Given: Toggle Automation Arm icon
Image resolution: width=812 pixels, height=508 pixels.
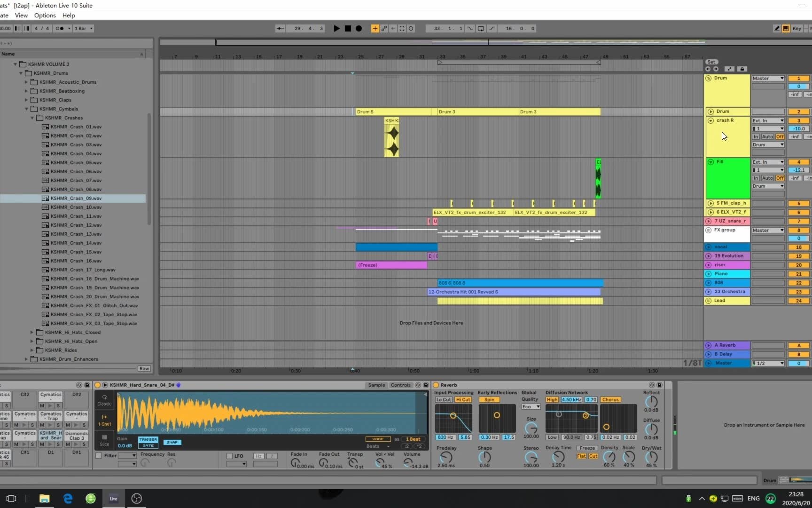Looking at the screenshot, I should pyautogui.click(x=384, y=28).
